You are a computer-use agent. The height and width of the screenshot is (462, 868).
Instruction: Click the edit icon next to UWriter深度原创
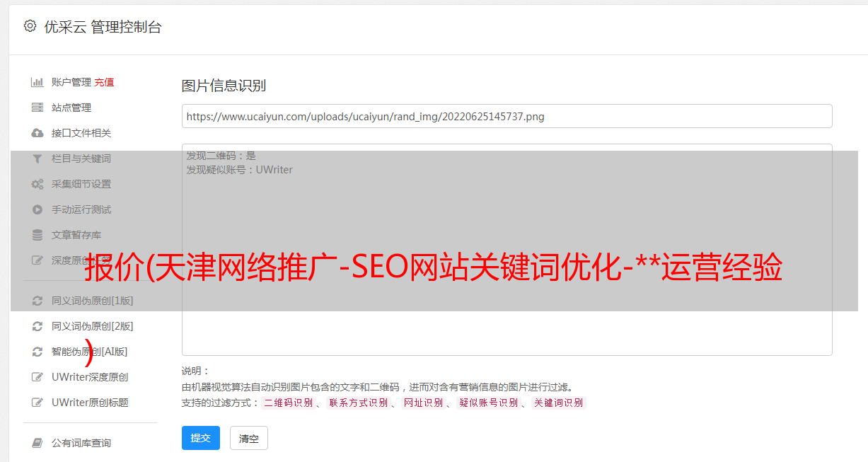(x=37, y=377)
